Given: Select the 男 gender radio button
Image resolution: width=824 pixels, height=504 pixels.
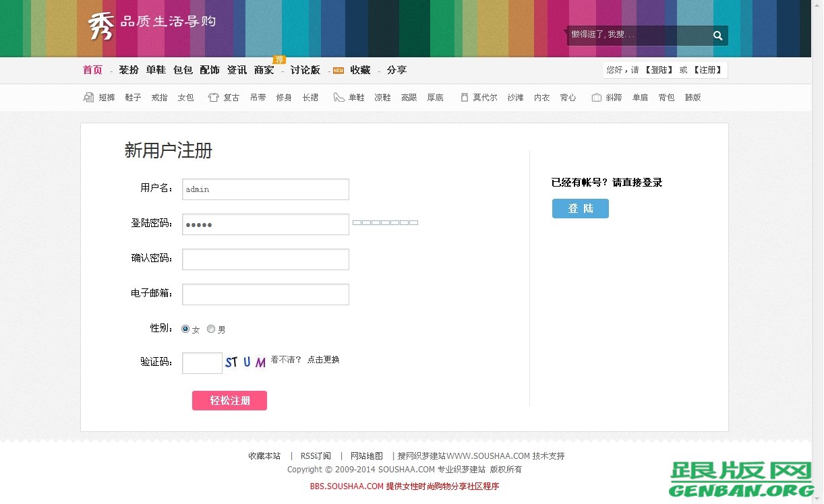Looking at the screenshot, I should coord(211,329).
